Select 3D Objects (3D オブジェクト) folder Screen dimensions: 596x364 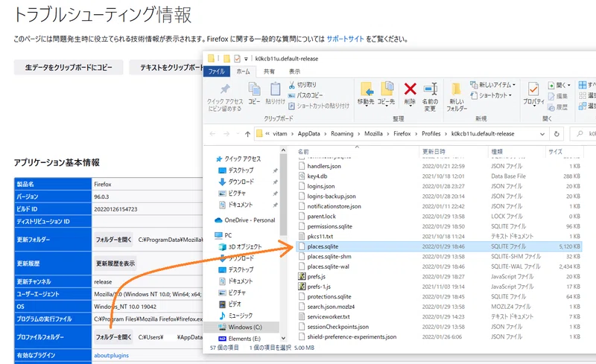pyautogui.click(x=241, y=246)
